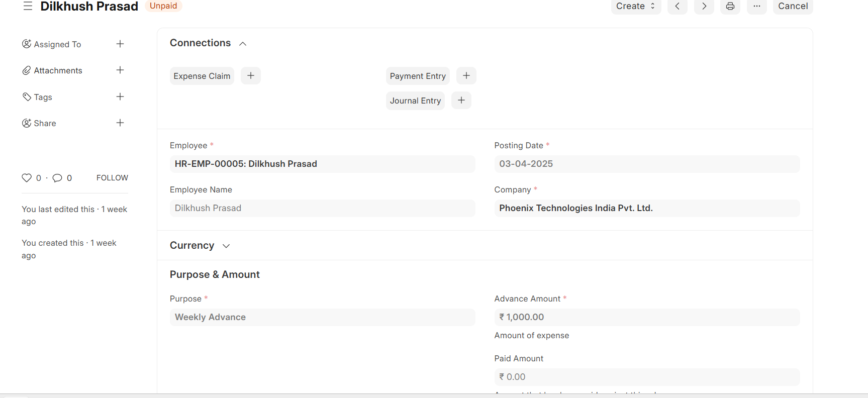Like the document with heart icon
Image resolution: width=868 pixels, height=398 pixels.
tap(27, 178)
